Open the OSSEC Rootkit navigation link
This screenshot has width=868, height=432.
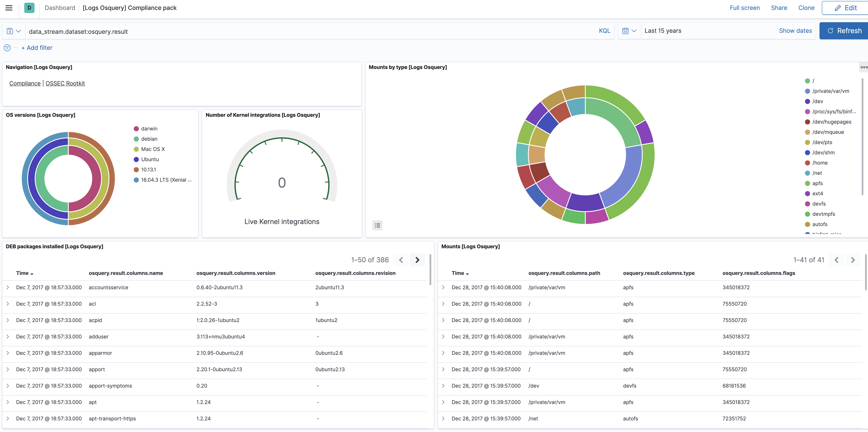(65, 83)
